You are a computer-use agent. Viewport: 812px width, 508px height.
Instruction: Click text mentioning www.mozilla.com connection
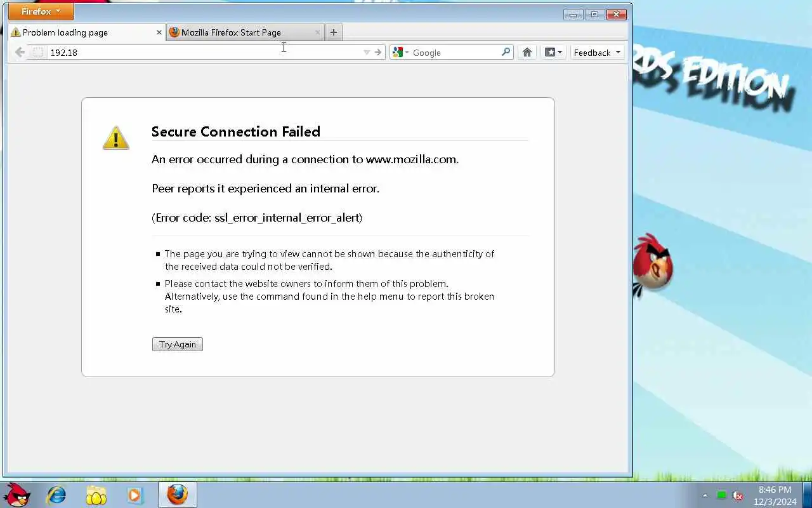coord(305,159)
